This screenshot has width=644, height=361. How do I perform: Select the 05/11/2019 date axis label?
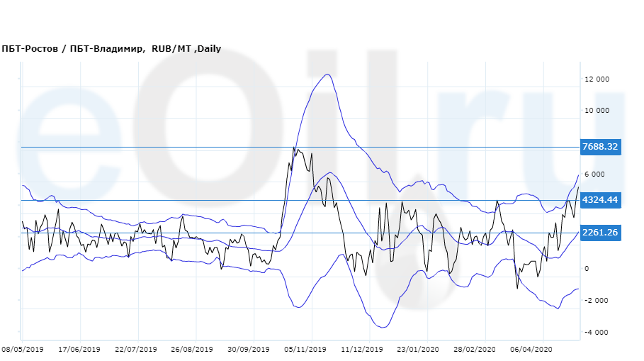click(x=305, y=350)
